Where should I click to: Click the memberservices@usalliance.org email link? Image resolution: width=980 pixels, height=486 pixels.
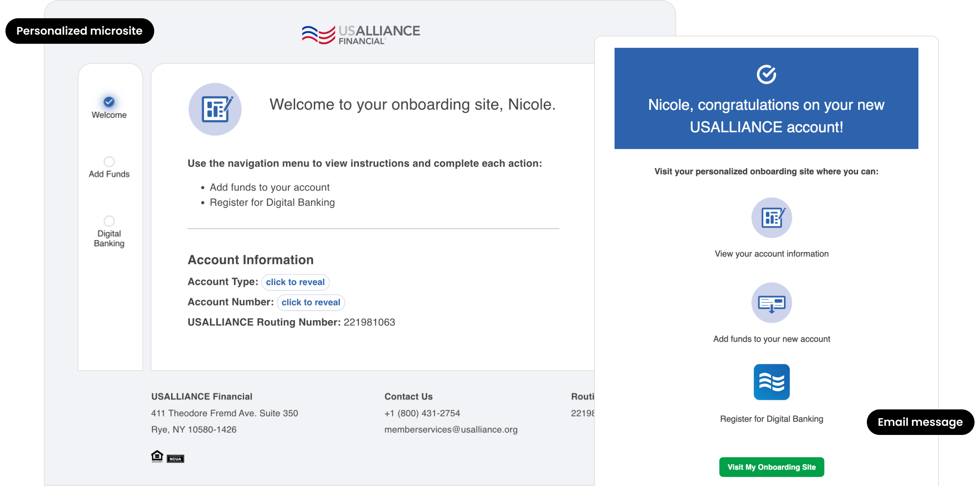coord(451,429)
